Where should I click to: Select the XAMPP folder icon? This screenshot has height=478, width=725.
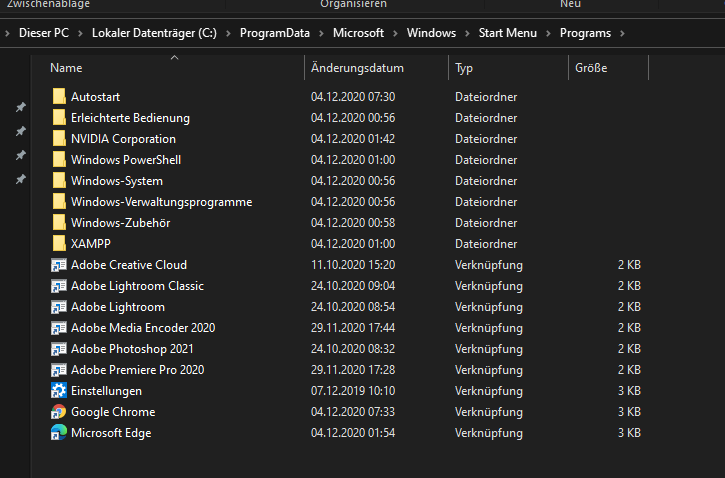59,244
